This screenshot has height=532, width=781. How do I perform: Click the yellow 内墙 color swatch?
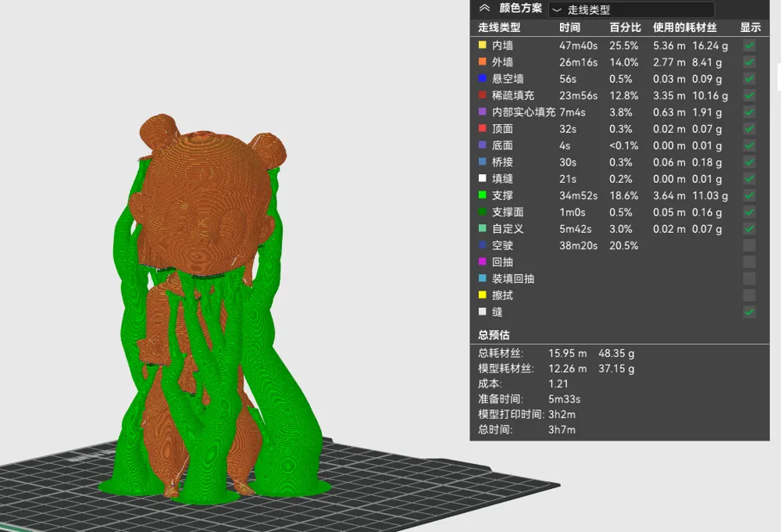click(x=483, y=46)
